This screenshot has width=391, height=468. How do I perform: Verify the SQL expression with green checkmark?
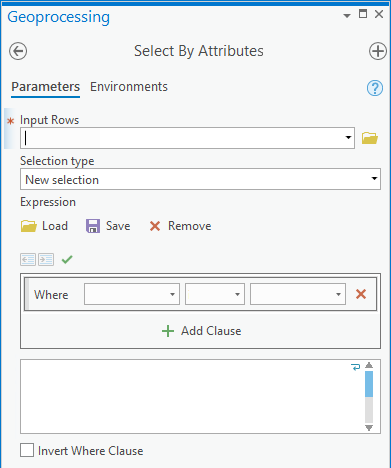click(x=67, y=259)
